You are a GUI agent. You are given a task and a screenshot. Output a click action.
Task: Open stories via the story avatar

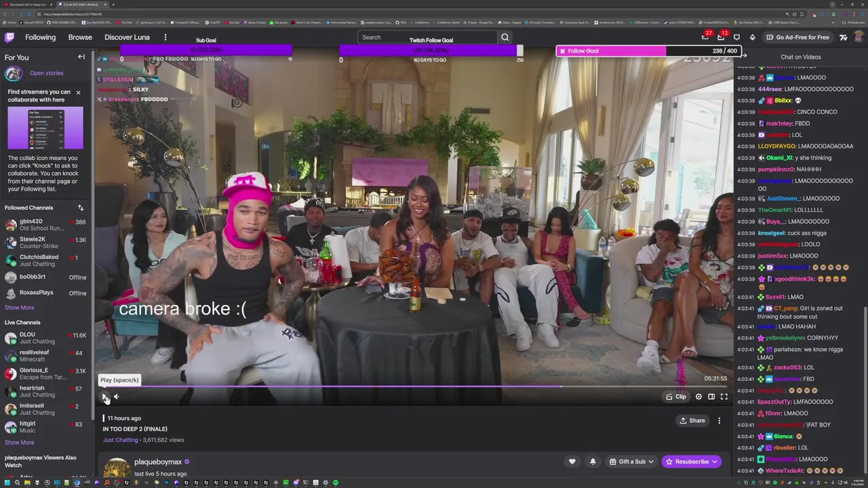point(14,73)
